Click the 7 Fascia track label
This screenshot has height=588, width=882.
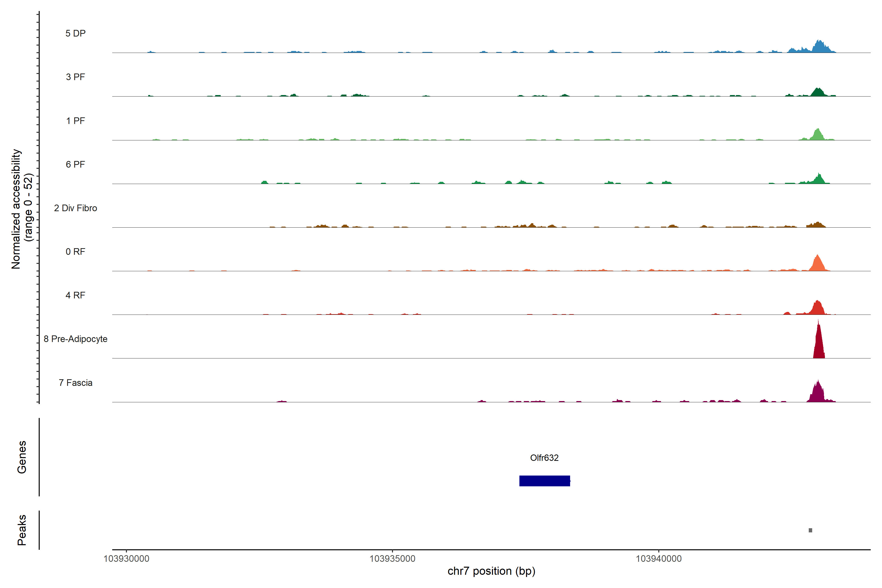(75, 383)
